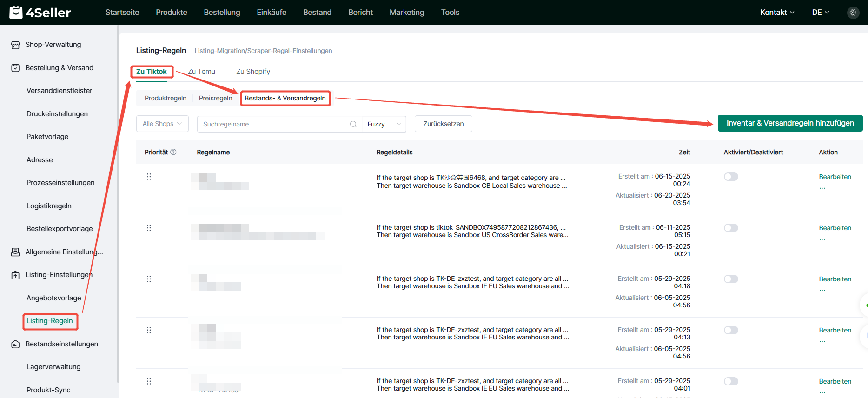
Task: Select the Produktregeln sub-tab
Action: coord(166,98)
